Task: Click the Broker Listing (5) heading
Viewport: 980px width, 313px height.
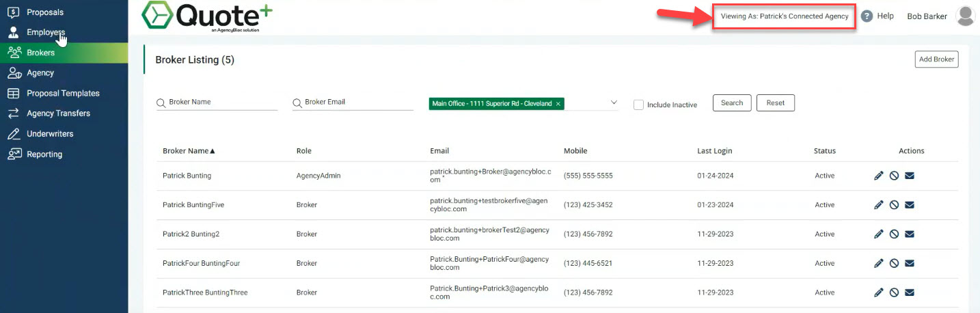Action: pyautogui.click(x=195, y=60)
